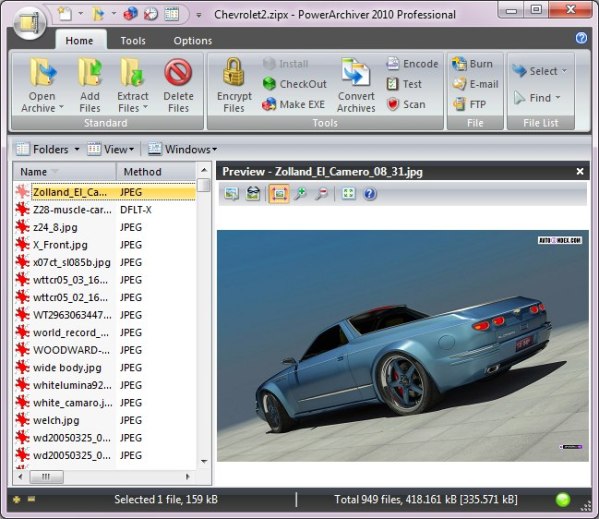Viewport: 599px width, 519px height.
Task: Click the CheckOut button
Action: coord(295,84)
